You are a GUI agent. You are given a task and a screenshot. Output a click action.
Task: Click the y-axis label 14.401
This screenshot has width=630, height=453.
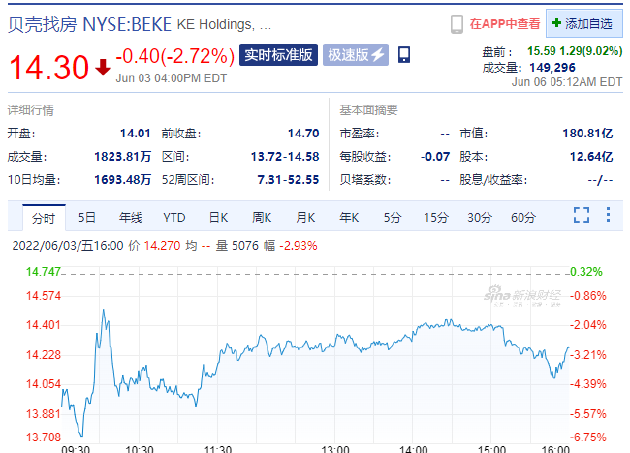tap(43, 325)
